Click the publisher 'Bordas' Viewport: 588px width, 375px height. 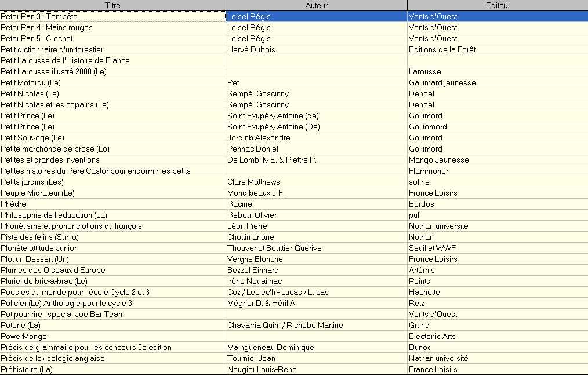(x=422, y=204)
